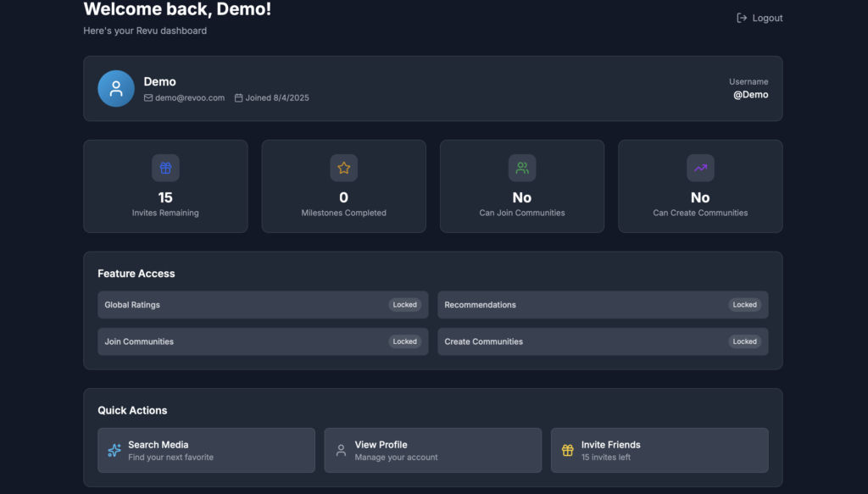The height and width of the screenshot is (494, 868).
Task: Click the star icon above Milestones Completed
Action: [x=344, y=168]
